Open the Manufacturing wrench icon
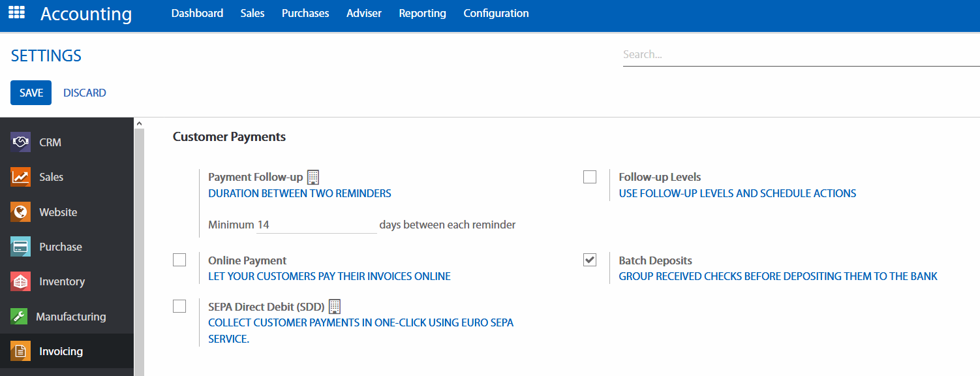Image resolution: width=980 pixels, height=376 pixels. coord(19,317)
